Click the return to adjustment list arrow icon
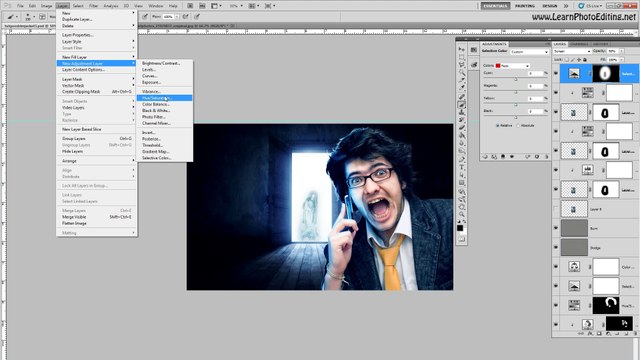This screenshot has width=640, height=360. click(x=485, y=156)
